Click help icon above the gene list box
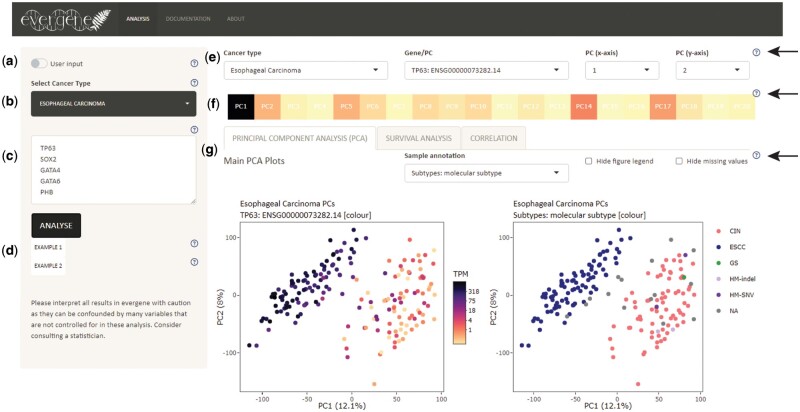 (x=193, y=127)
